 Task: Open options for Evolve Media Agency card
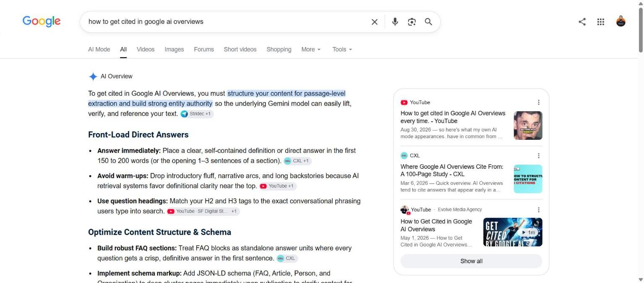click(539, 210)
